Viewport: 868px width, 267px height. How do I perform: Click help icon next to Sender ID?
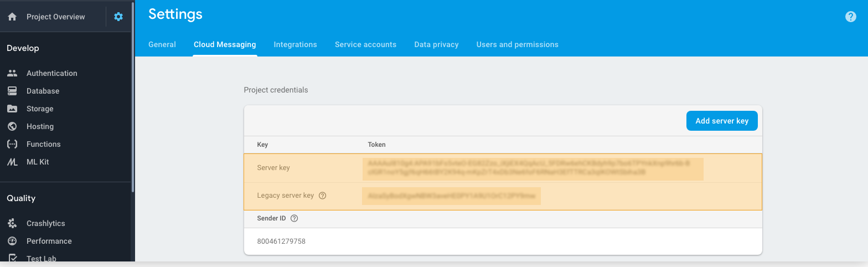(294, 218)
